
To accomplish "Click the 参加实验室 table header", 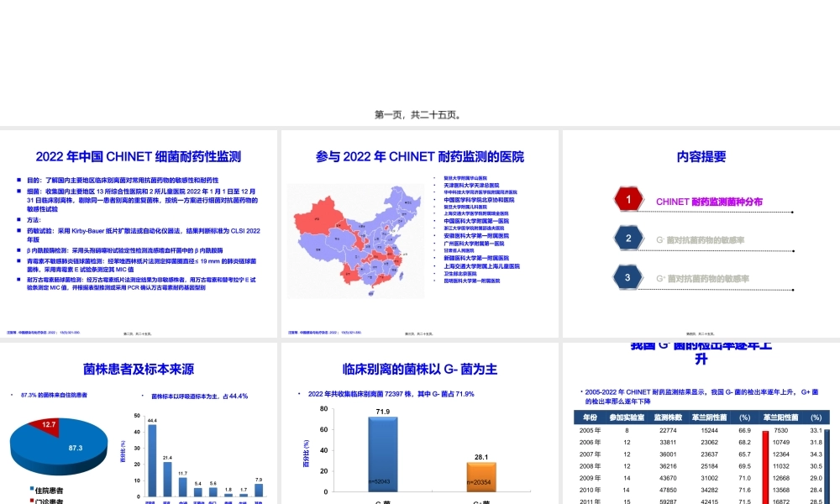I will pos(627,417).
